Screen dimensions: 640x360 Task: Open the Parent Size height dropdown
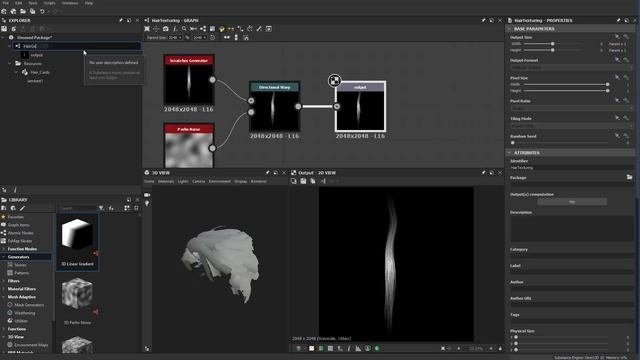point(200,38)
